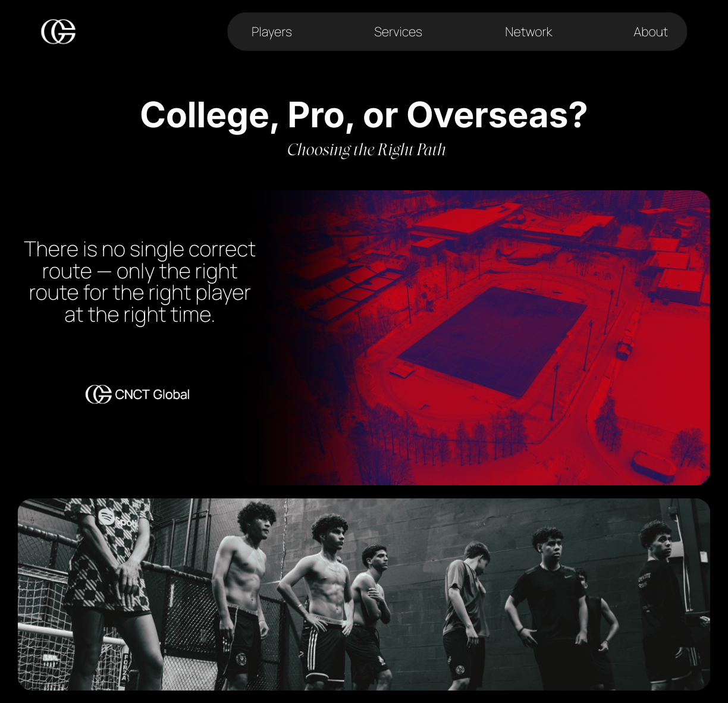Click the Spotify logo on the checkered jersey

click(x=106, y=517)
